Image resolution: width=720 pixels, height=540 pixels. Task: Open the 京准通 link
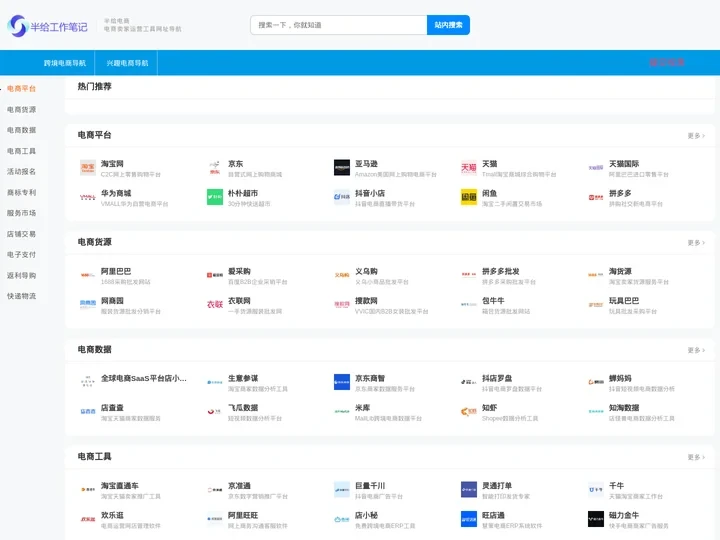click(239, 486)
